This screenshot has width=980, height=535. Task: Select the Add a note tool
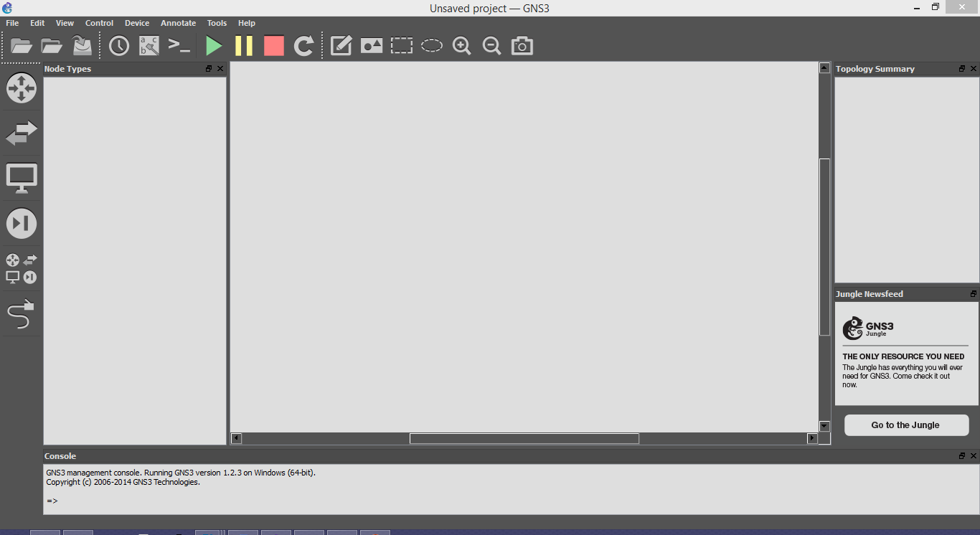(x=341, y=46)
